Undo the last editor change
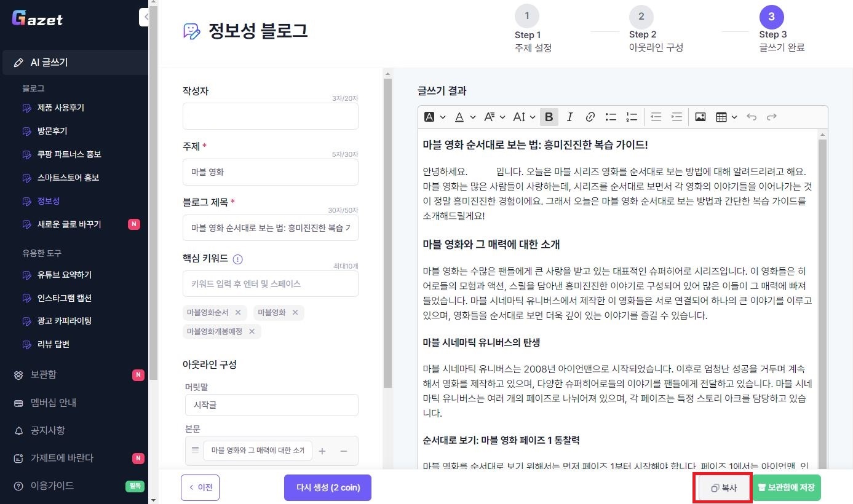Screen dimensions: 853x504 [751, 117]
